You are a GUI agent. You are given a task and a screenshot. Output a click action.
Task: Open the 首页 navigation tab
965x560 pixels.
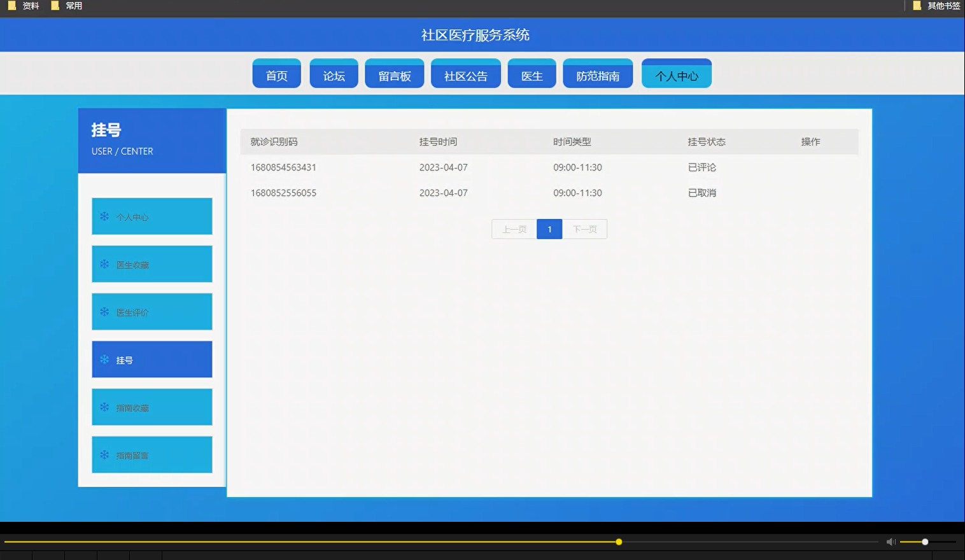(x=276, y=74)
